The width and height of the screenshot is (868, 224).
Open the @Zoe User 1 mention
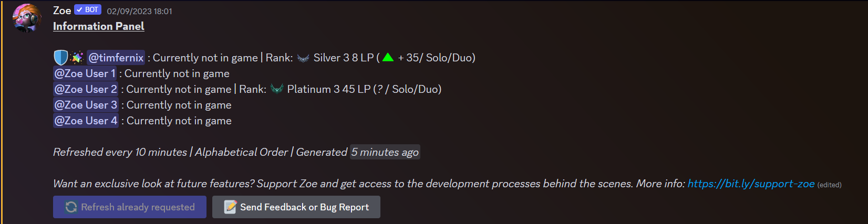click(85, 73)
